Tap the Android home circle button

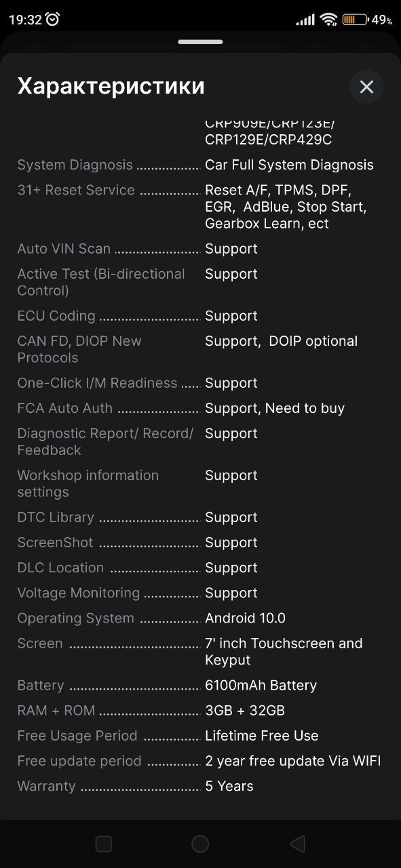coord(200,844)
